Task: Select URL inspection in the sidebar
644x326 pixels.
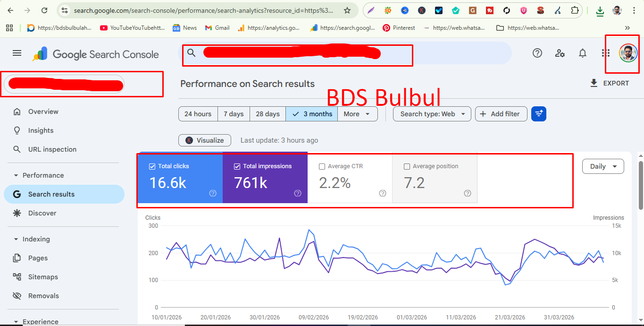Action: coord(51,149)
